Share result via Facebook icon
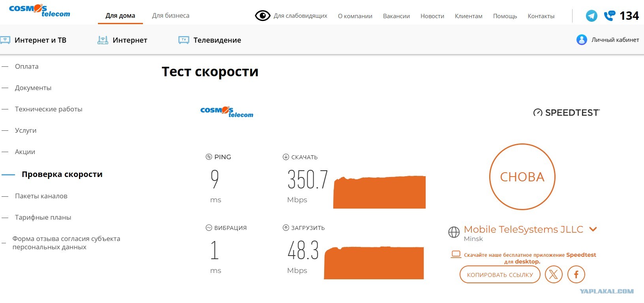Viewport: 644px width, 303px height. [x=576, y=274]
